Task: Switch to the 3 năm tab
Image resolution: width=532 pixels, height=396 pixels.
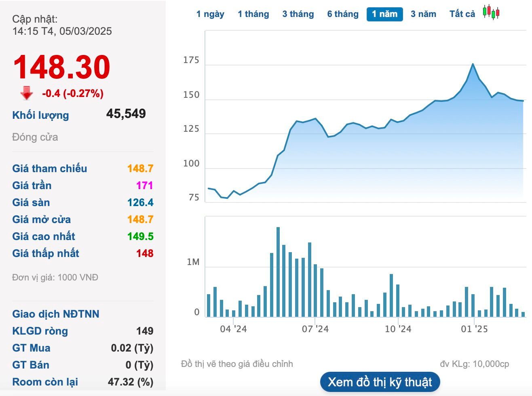Action: pos(423,14)
